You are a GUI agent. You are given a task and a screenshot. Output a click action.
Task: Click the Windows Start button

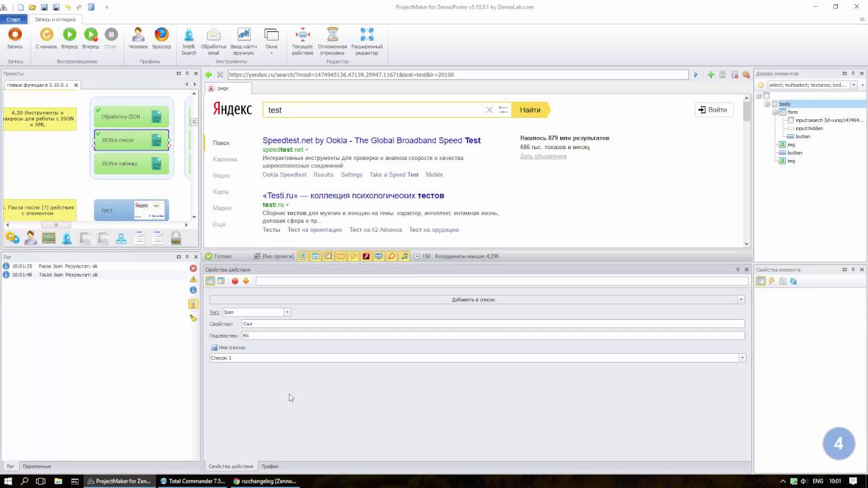[7, 481]
